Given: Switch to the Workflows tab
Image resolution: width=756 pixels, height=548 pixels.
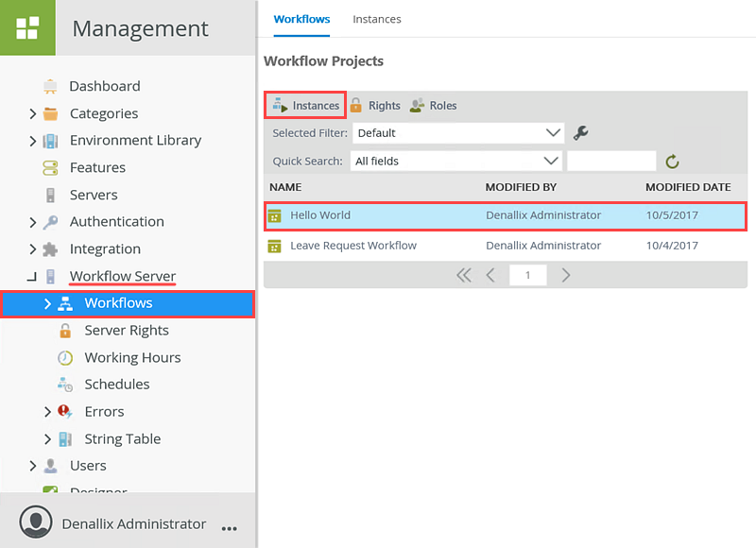Looking at the screenshot, I should pos(301,19).
